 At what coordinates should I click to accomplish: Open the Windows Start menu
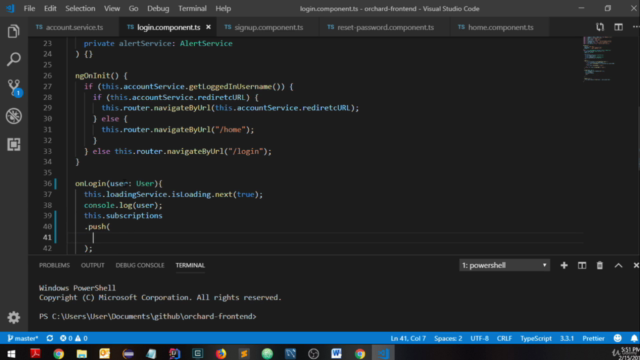point(11,353)
